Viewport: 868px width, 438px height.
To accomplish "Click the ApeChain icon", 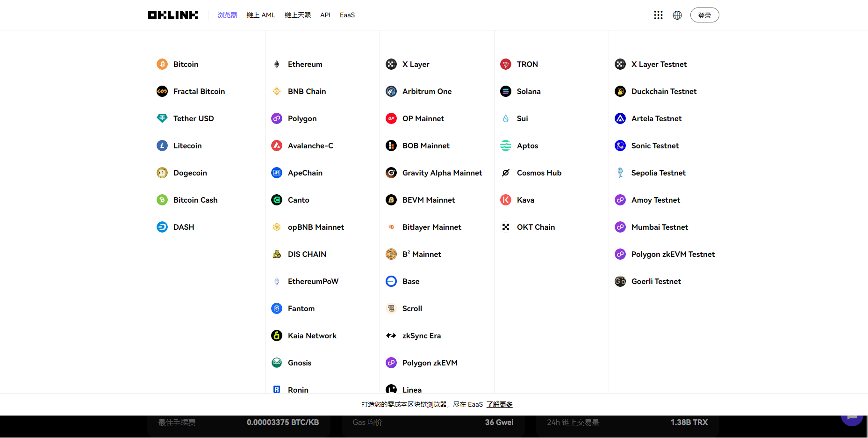I will tap(277, 173).
